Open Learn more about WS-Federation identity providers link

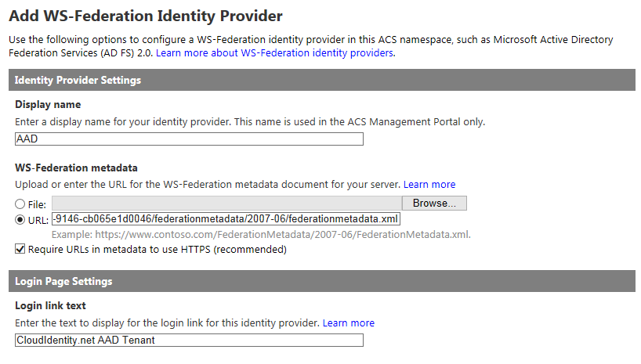[276, 53]
